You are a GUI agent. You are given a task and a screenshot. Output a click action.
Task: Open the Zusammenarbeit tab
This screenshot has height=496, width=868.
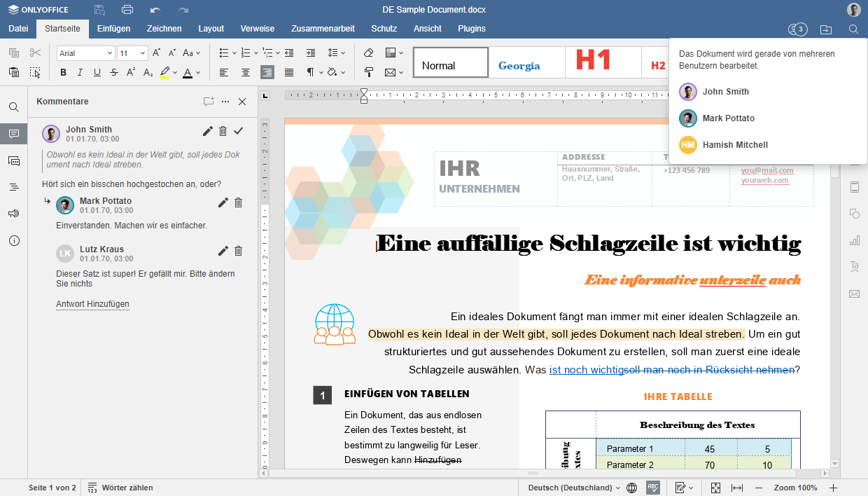tap(323, 29)
